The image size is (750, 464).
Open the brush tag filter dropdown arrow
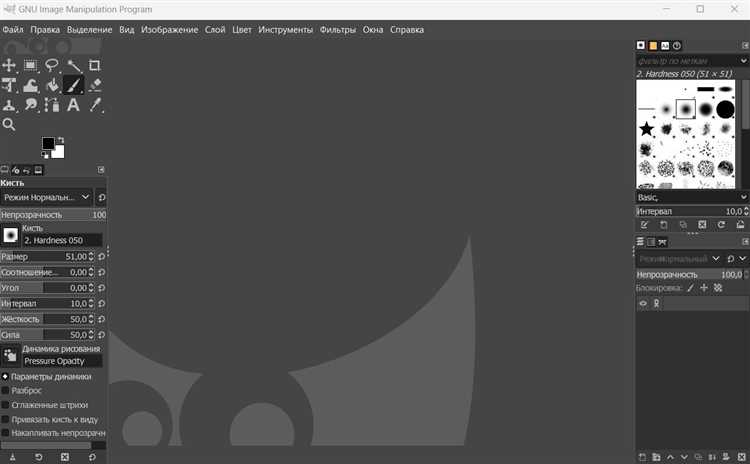click(x=743, y=61)
